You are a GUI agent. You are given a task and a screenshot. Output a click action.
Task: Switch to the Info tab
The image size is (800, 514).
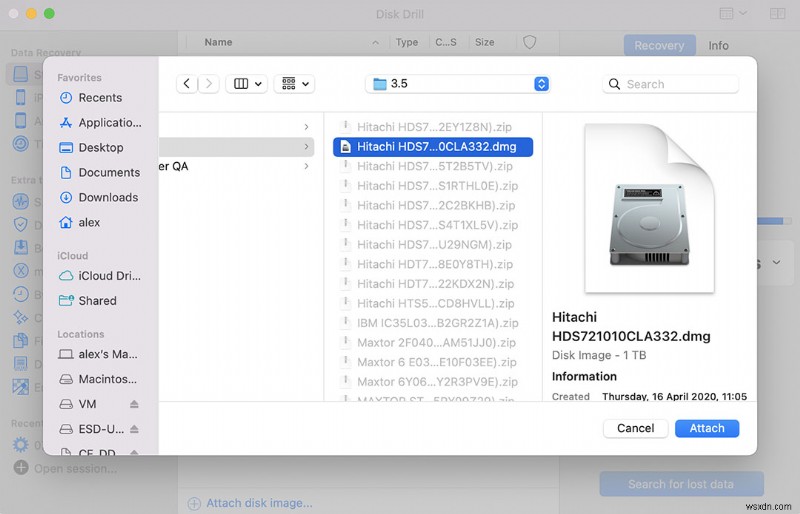click(x=718, y=46)
